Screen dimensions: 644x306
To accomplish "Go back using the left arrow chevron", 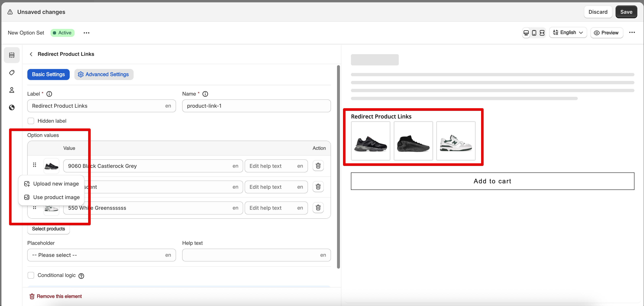I will [x=31, y=54].
